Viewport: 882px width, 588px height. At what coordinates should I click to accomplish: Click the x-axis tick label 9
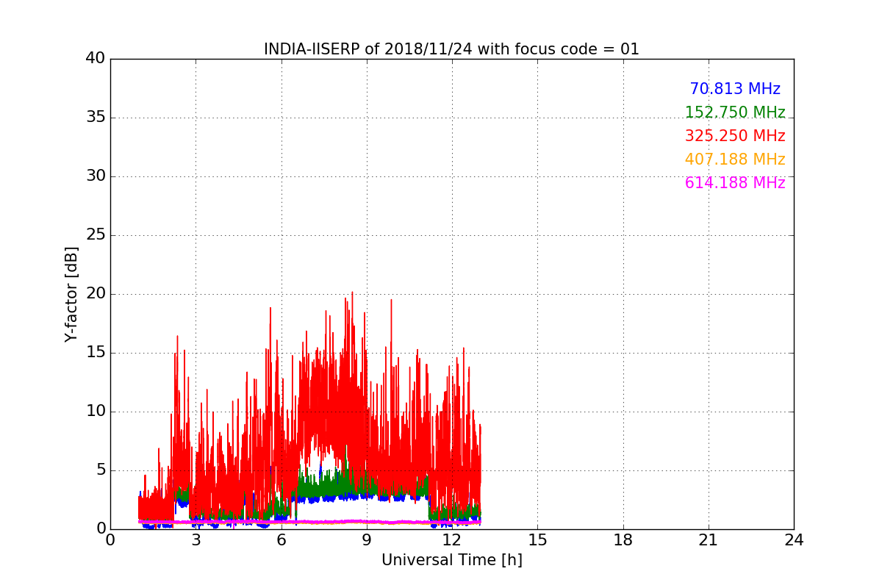point(367,539)
